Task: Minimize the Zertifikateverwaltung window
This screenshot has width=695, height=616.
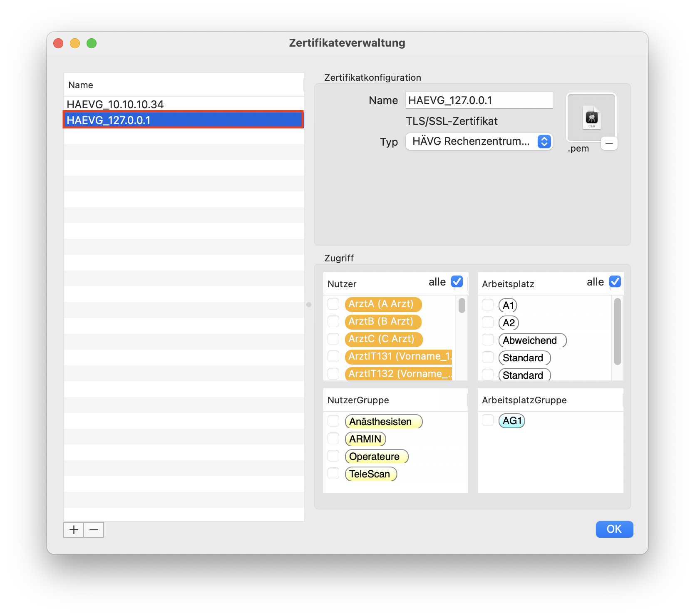Action: (75, 43)
